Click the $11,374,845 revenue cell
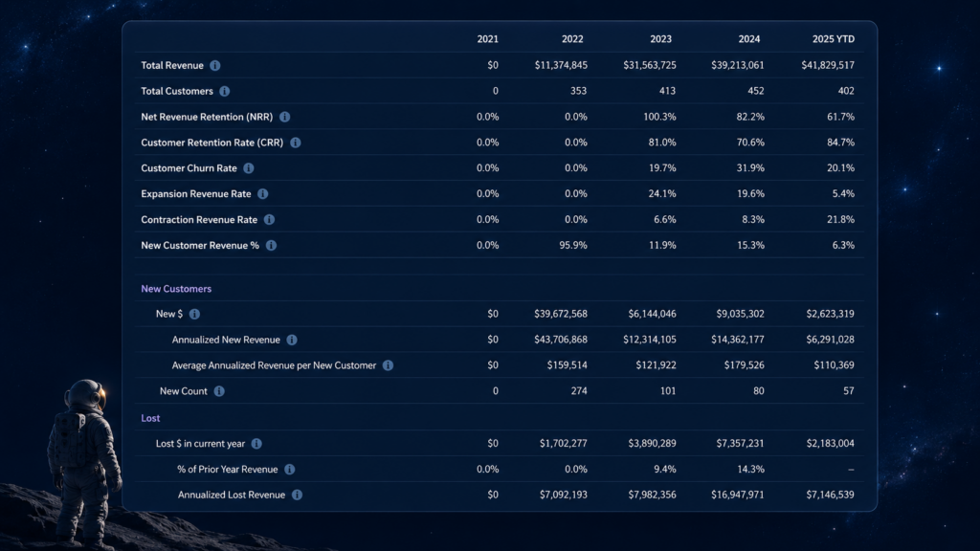980x551 pixels. click(561, 65)
